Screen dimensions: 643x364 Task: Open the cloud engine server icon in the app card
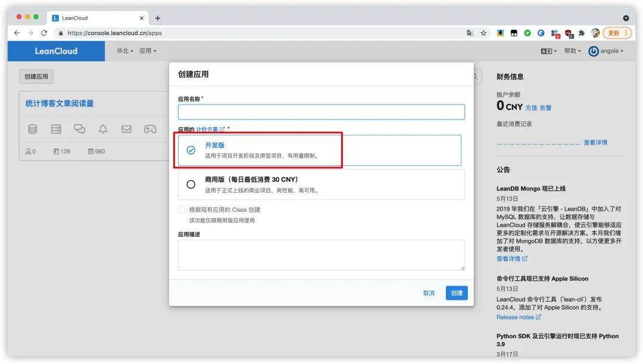(x=56, y=130)
